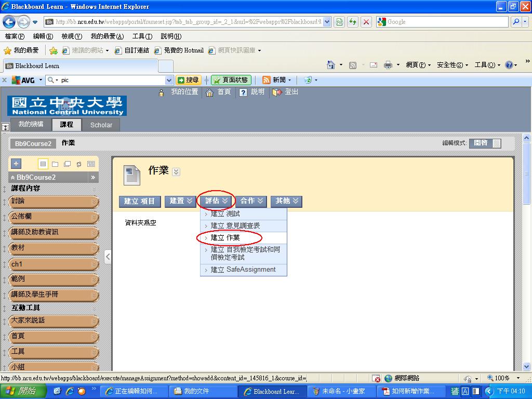Click the browser stop loading icon
Viewport: 532px width, 399px height.
[366, 22]
